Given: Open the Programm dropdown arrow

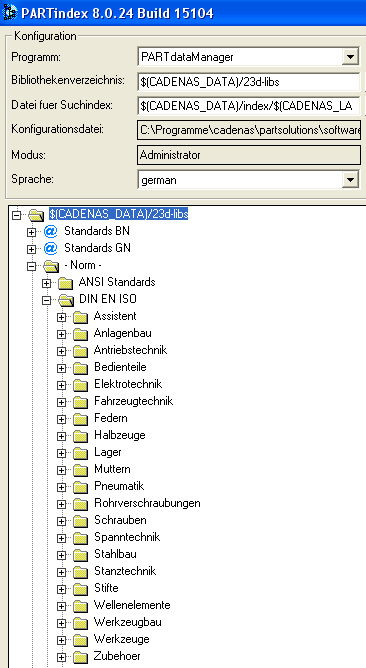Looking at the screenshot, I should [x=350, y=56].
